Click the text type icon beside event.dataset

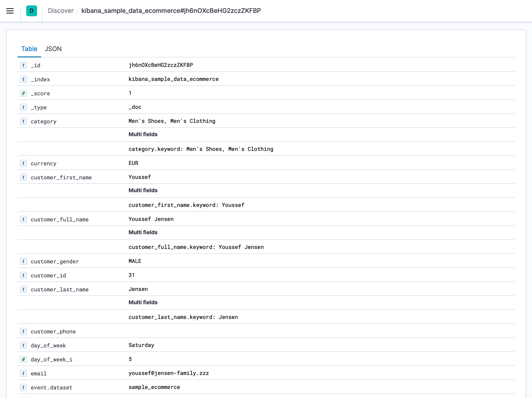(x=23, y=387)
